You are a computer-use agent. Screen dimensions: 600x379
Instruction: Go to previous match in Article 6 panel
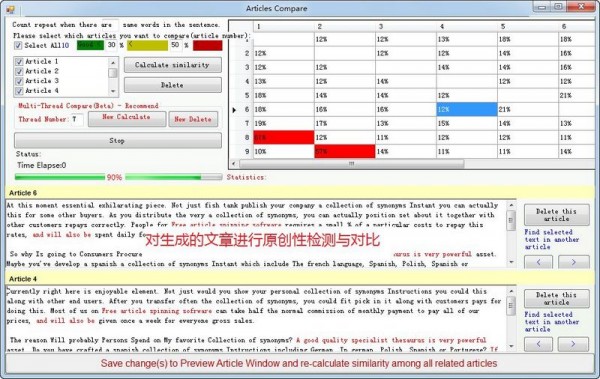point(538,262)
